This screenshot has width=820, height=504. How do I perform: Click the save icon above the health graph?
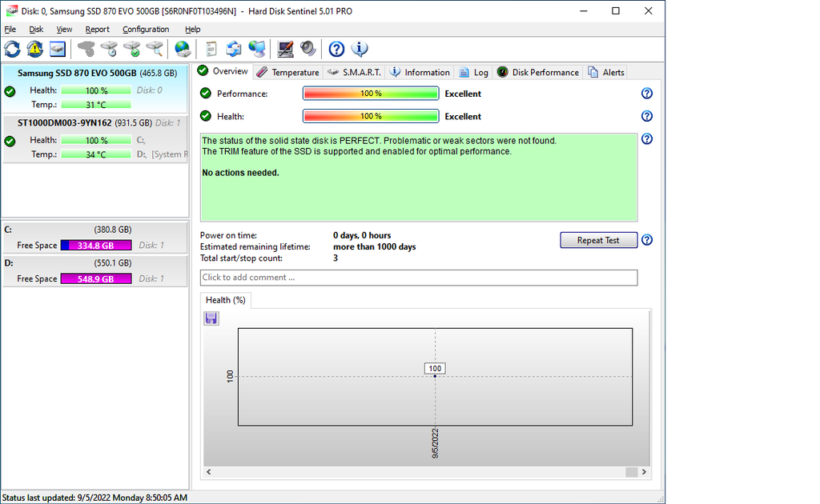click(x=211, y=318)
